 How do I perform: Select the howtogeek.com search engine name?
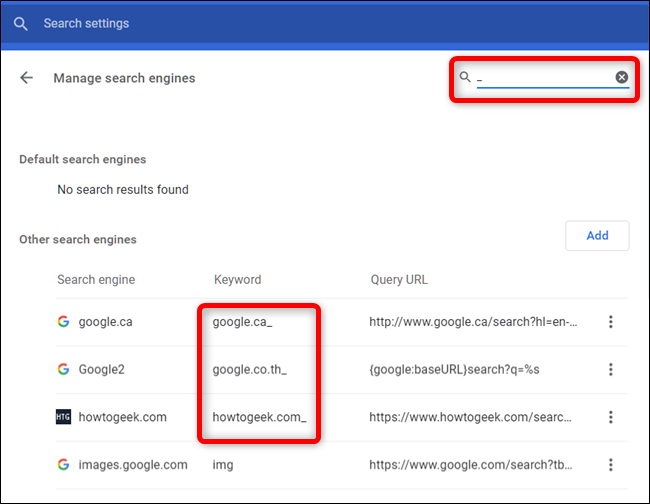click(122, 417)
